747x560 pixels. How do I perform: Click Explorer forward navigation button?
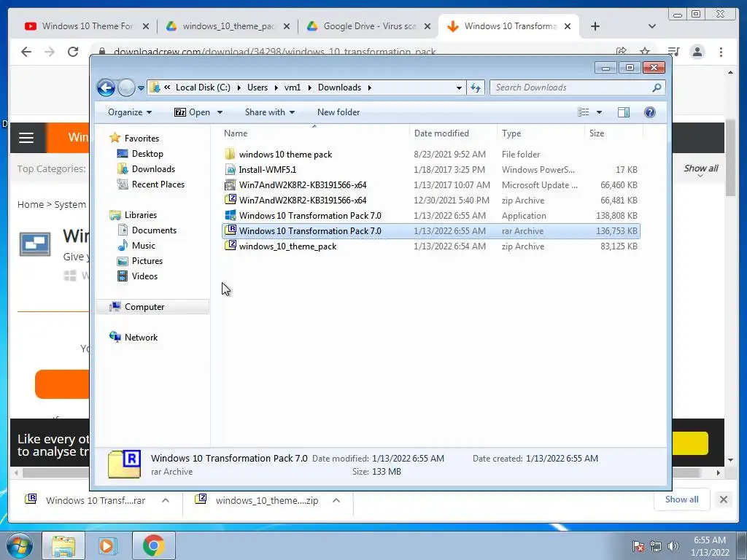(126, 87)
